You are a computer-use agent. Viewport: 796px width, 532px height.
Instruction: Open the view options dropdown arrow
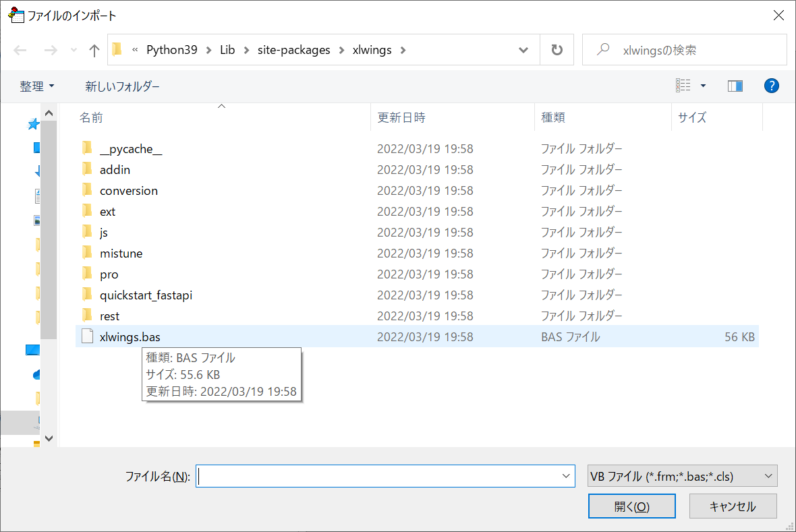coord(703,86)
